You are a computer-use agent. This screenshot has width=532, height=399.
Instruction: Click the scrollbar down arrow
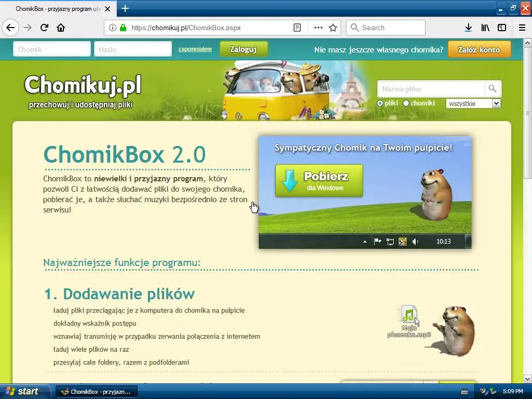coord(528,379)
